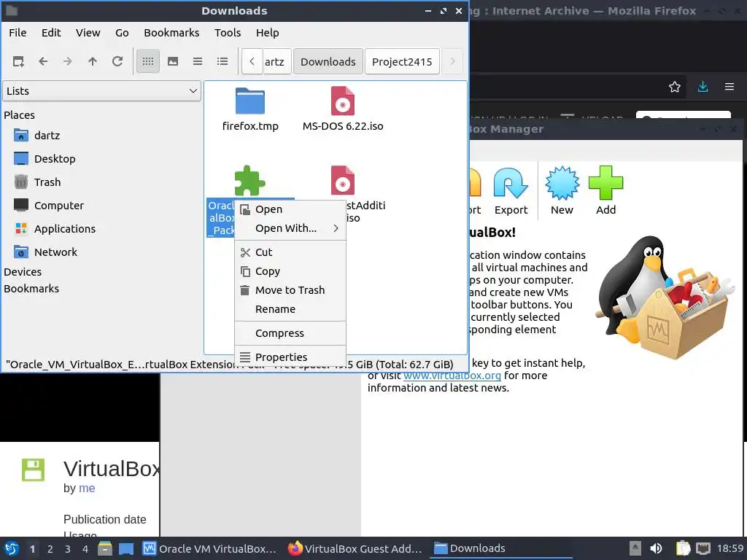Open the Lists side pane dropdown
The image size is (747, 560).
(x=102, y=91)
